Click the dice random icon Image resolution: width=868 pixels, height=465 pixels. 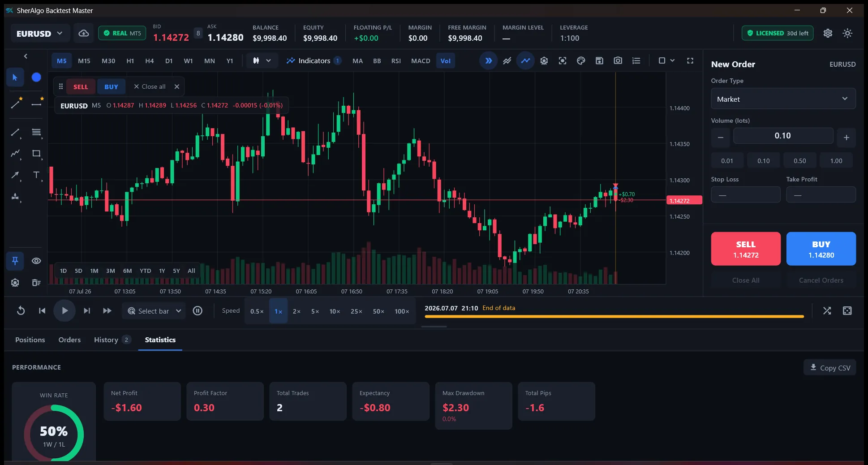847,310
